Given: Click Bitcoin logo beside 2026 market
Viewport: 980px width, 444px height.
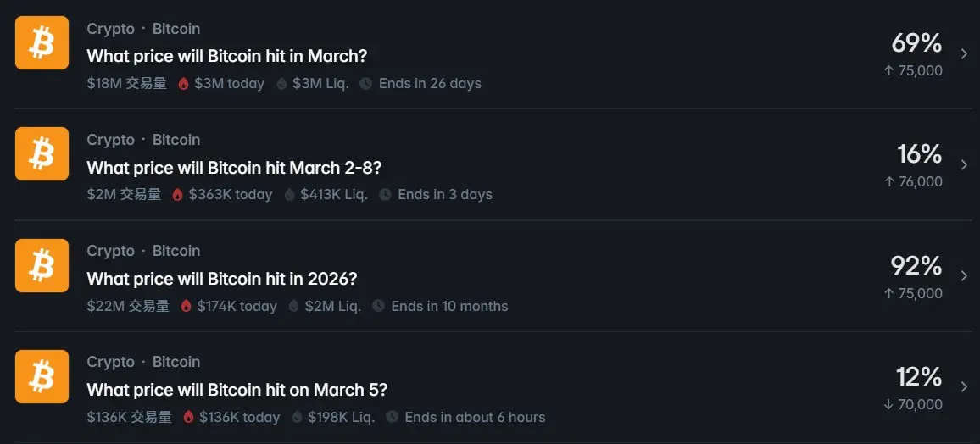Looking at the screenshot, I should tap(42, 265).
